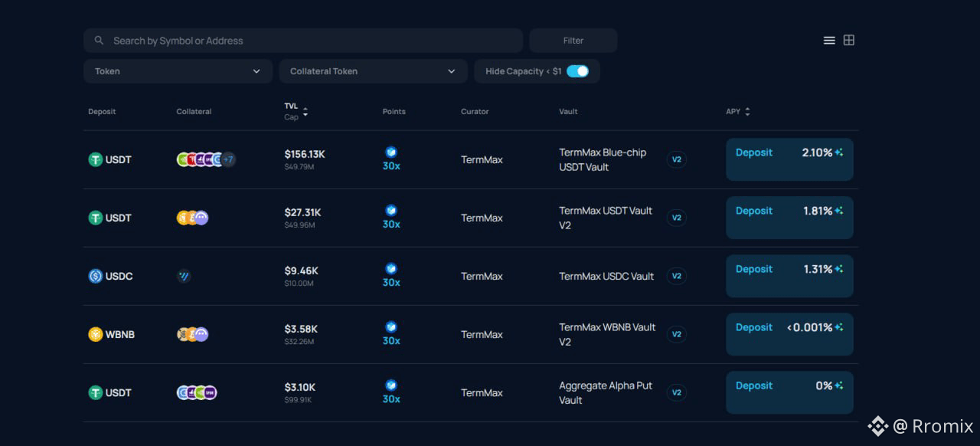Image resolution: width=980 pixels, height=446 pixels.
Task: Click V2 badge of TermMax USDC Vault
Action: click(677, 276)
